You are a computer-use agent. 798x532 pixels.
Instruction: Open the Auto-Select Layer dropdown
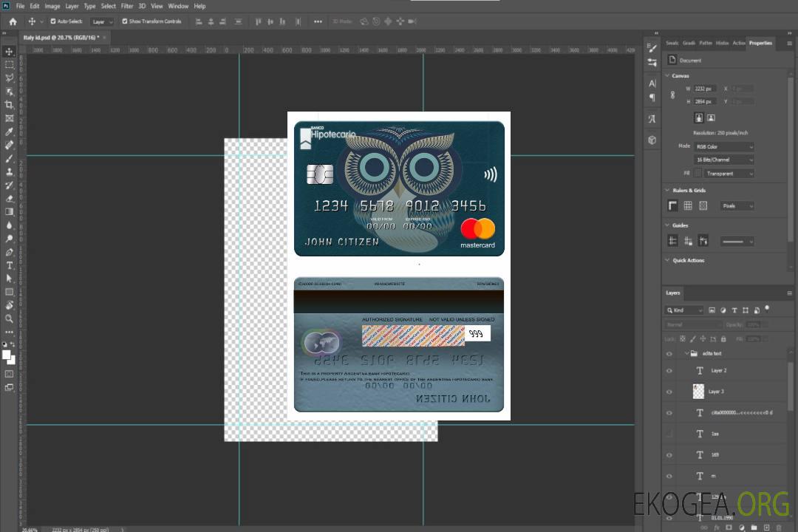[102, 21]
